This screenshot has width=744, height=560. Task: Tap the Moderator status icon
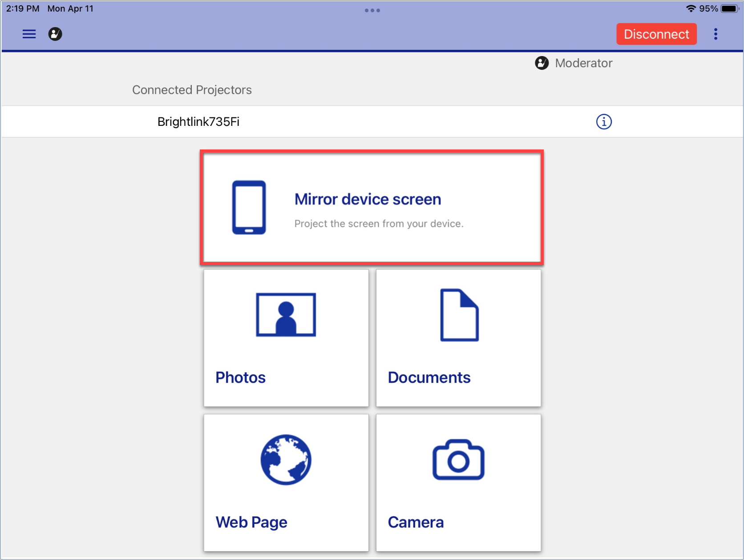(x=542, y=63)
